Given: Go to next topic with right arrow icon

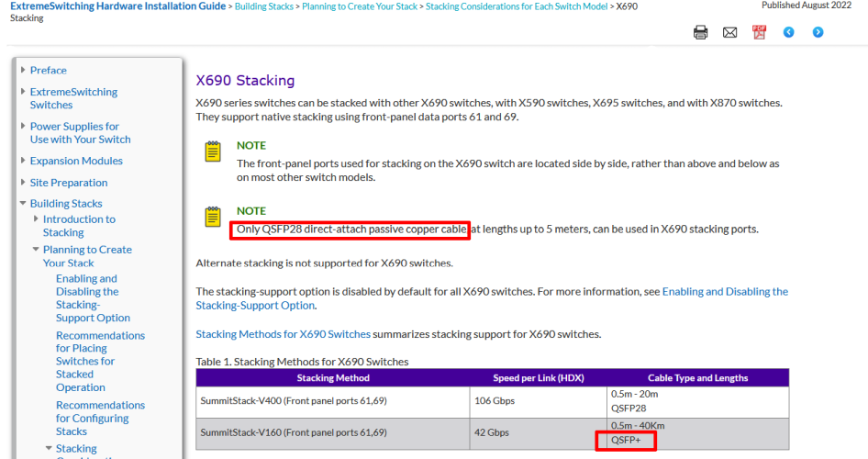Looking at the screenshot, I should pyautogui.click(x=818, y=32).
